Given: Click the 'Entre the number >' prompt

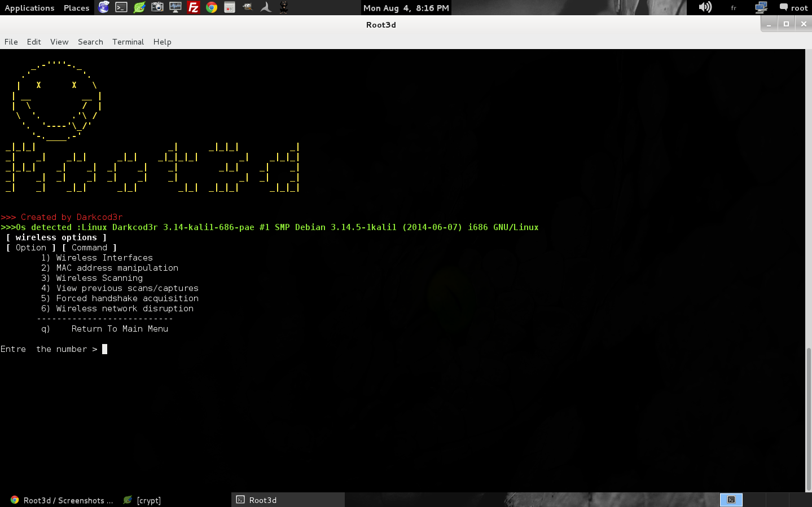Looking at the screenshot, I should (49, 349).
